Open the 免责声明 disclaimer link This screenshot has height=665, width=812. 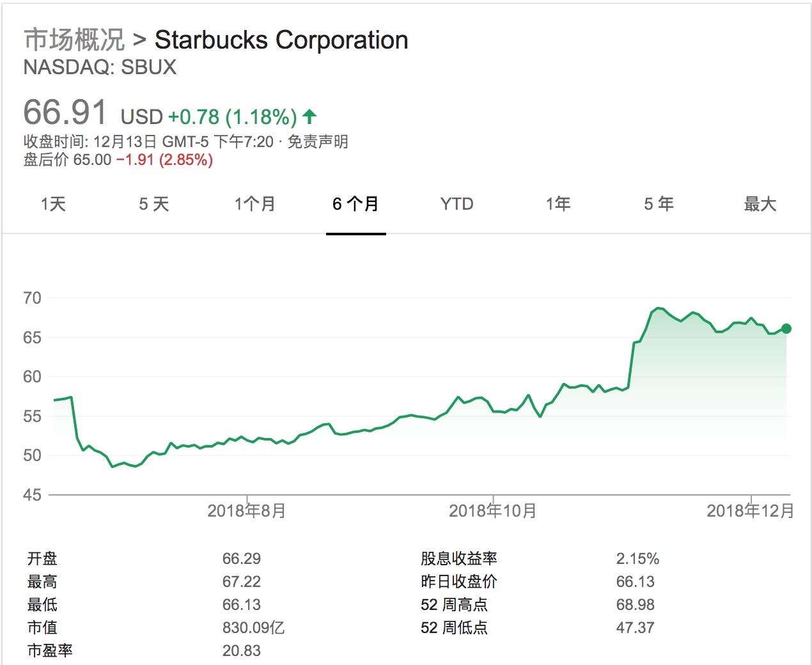318,141
